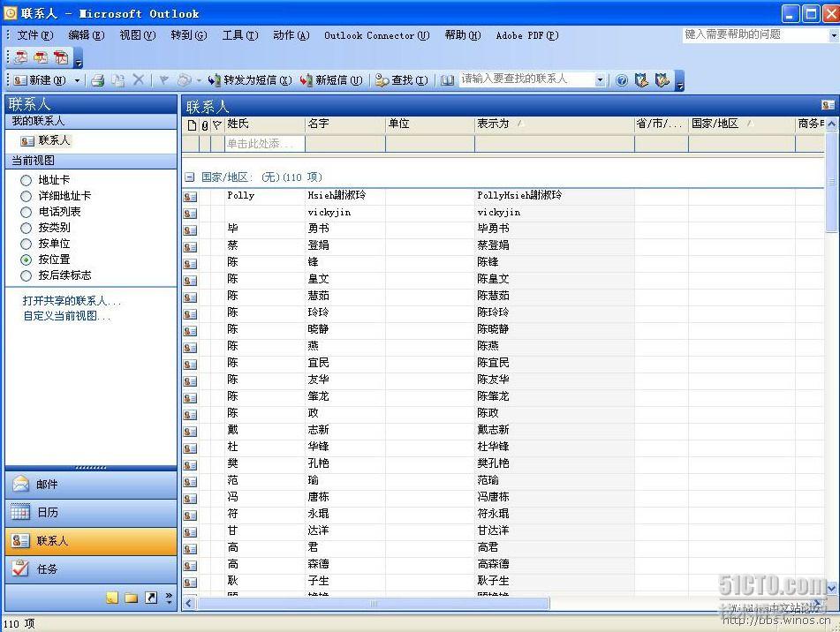Select the 陈晓静 contact name
Viewport: 840px width, 632px height.
click(x=493, y=329)
